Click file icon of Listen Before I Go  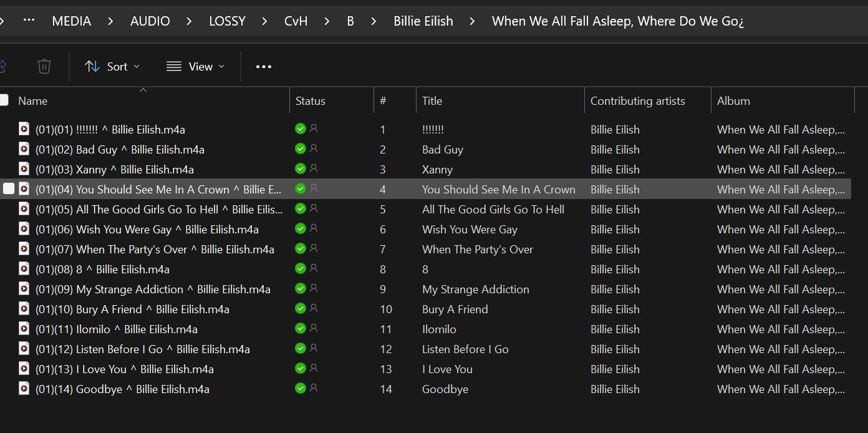tap(24, 349)
